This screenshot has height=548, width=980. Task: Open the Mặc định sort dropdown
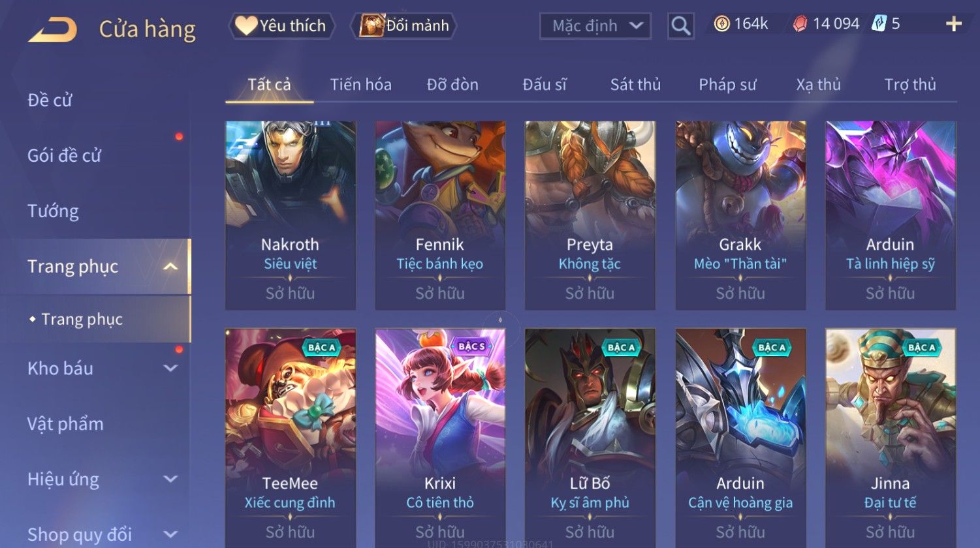[x=595, y=26]
